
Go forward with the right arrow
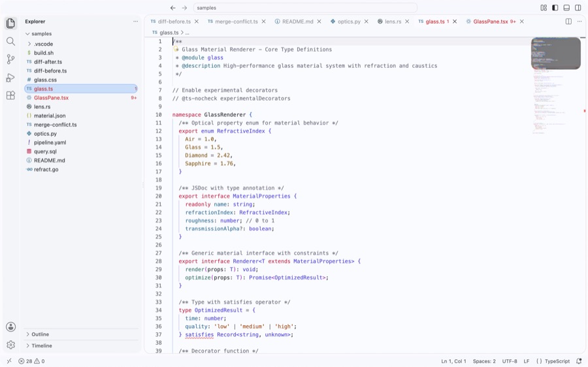184,7
